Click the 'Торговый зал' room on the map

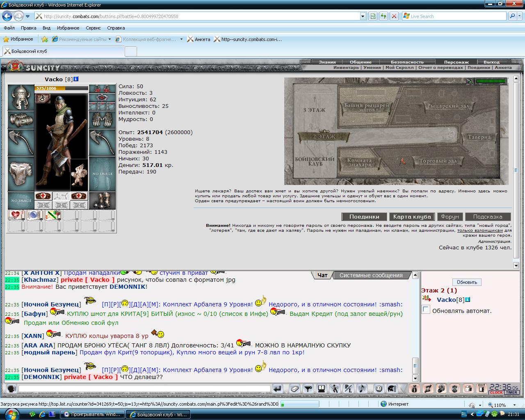pos(438,161)
